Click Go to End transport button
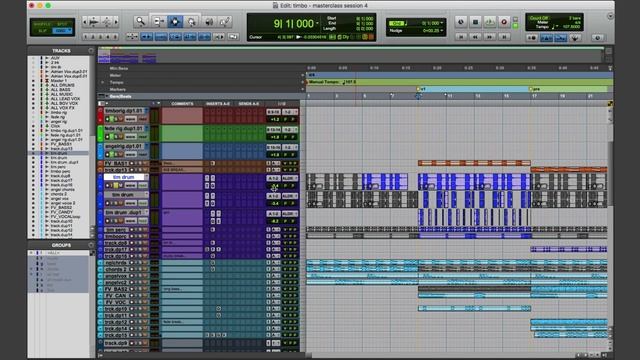This screenshot has width=640, height=360. (504, 37)
